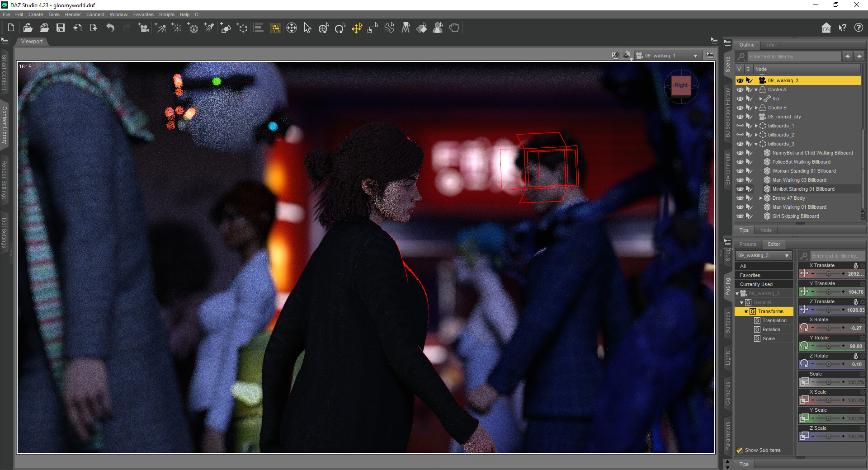Create a new spotlight from the toolbar
This screenshot has width=868, height=470.
point(209,28)
